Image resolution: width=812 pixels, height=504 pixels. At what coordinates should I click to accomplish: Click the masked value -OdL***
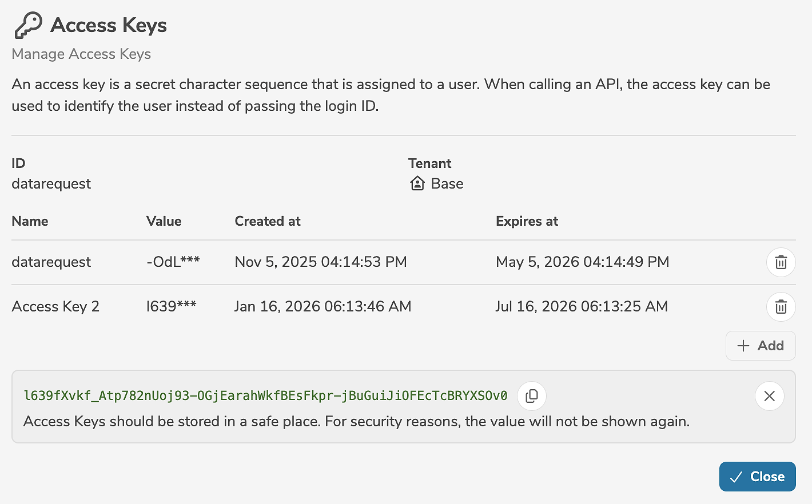click(x=173, y=262)
